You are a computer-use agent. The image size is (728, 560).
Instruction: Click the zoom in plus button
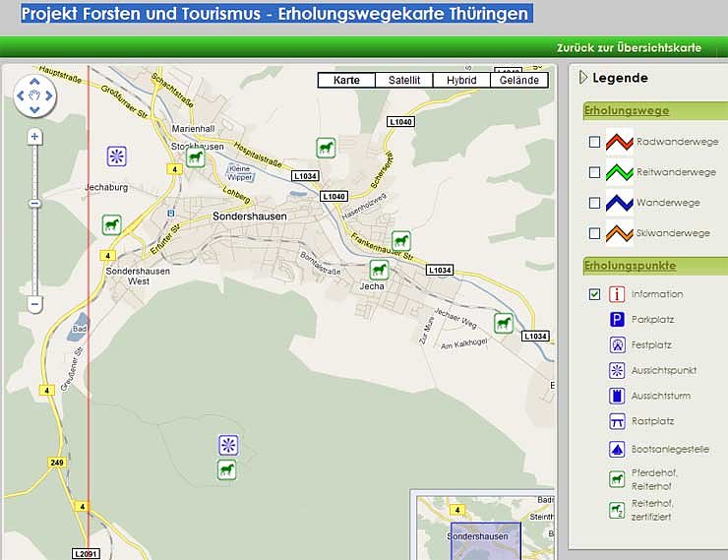(35, 136)
